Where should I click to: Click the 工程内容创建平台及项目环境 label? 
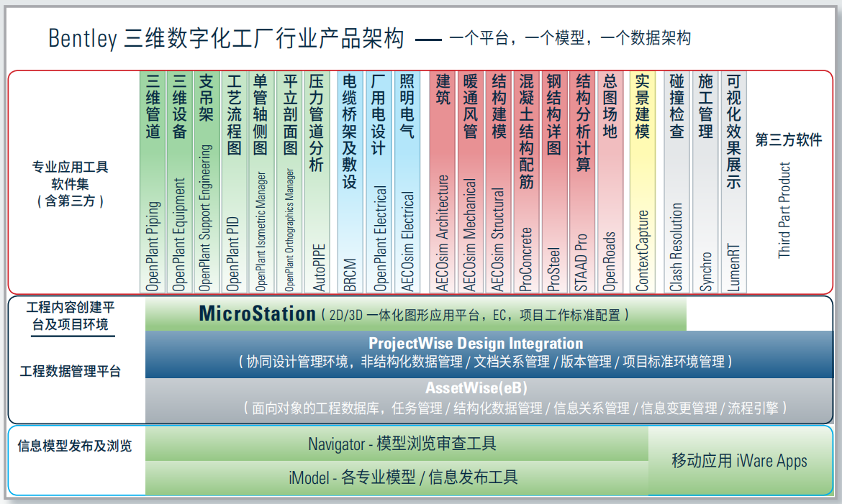(71, 316)
